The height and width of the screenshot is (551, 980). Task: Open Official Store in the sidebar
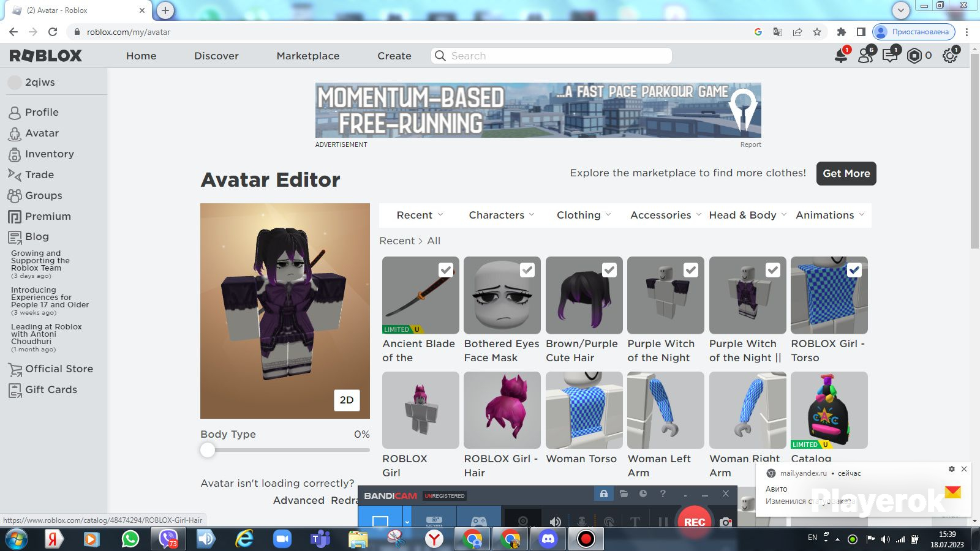pyautogui.click(x=59, y=369)
